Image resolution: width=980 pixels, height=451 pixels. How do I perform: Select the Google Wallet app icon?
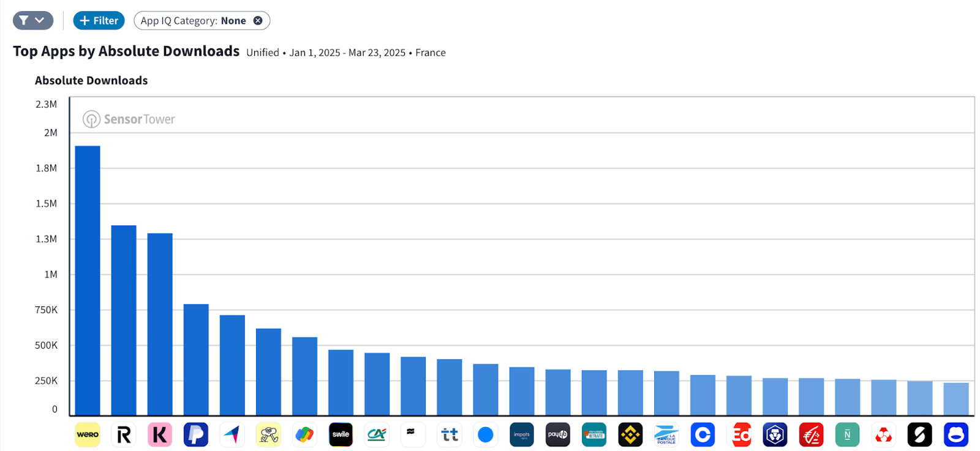(x=304, y=434)
